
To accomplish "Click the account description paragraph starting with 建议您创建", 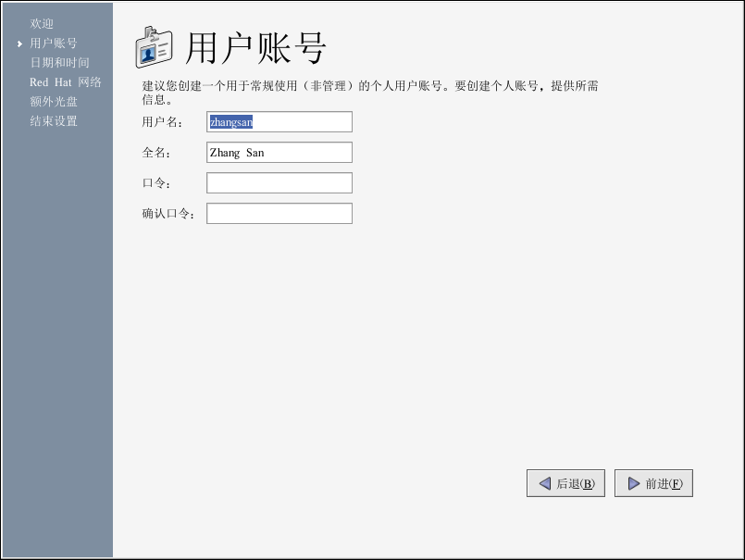I will point(369,93).
